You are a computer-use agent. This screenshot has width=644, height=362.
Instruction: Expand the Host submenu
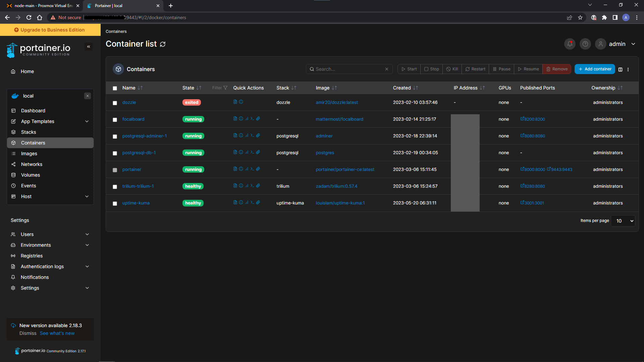(x=87, y=196)
